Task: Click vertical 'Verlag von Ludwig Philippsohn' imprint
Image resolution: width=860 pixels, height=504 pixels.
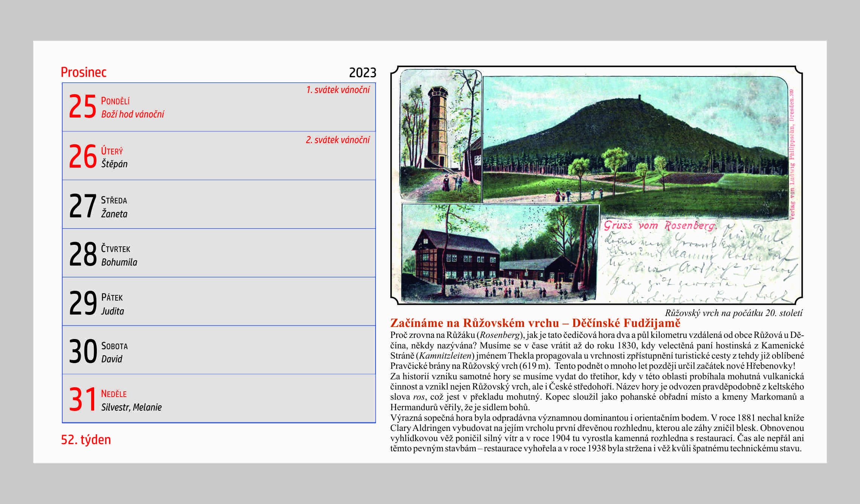Action: pyautogui.click(x=791, y=154)
